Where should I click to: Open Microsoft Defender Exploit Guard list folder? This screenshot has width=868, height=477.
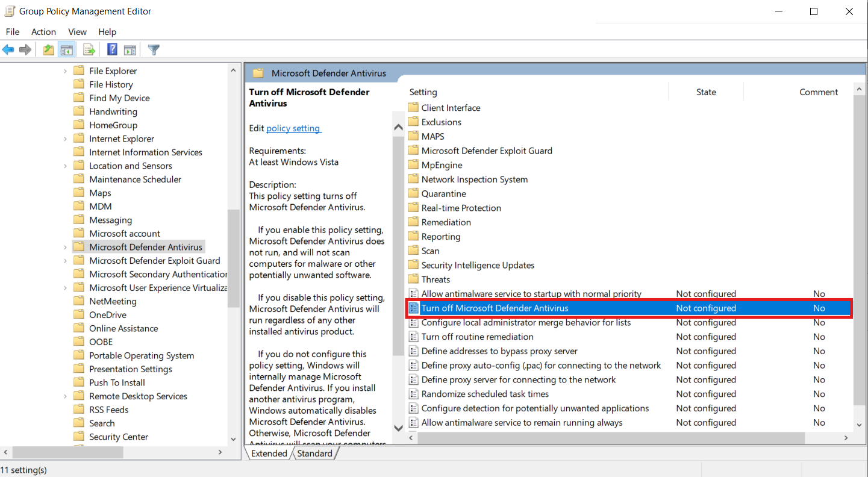(x=487, y=151)
